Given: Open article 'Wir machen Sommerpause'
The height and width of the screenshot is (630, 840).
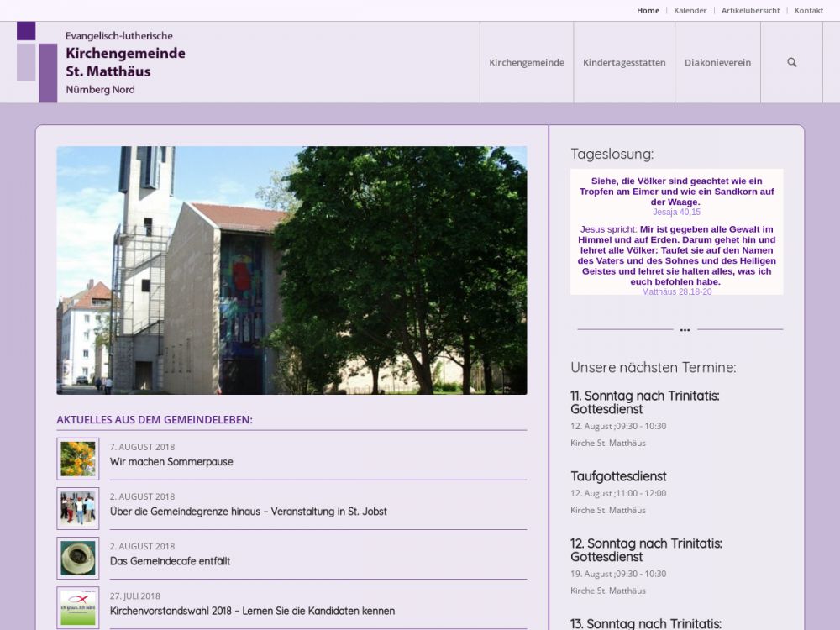Looking at the screenshot, I should 171,462.
